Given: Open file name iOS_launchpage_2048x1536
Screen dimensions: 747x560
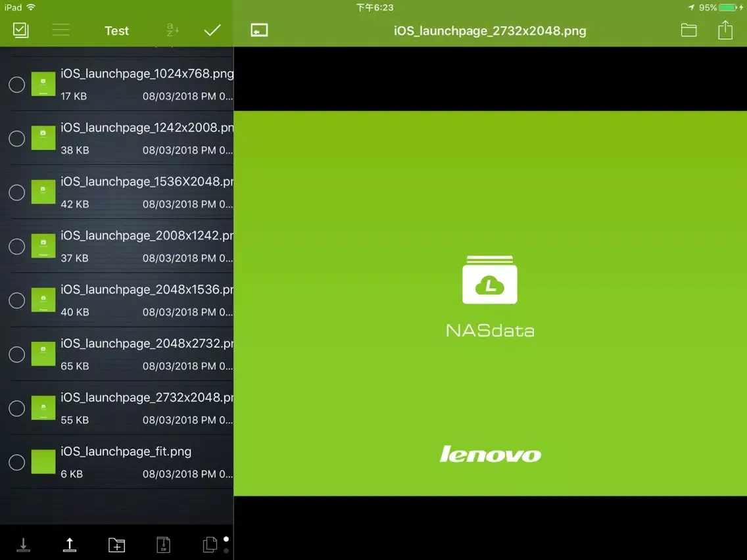Looking at the screenshot, I should point(147,289).
